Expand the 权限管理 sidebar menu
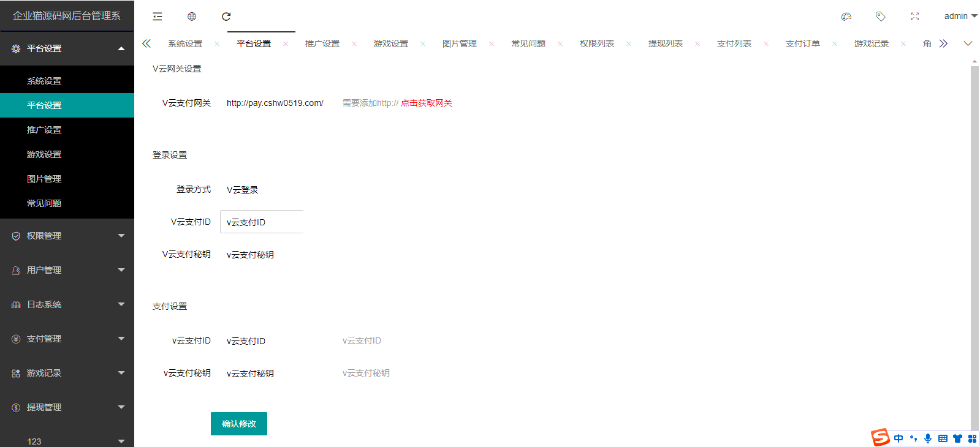The height and width of the screenshot is (447, 980). click(x=67, y=236)
